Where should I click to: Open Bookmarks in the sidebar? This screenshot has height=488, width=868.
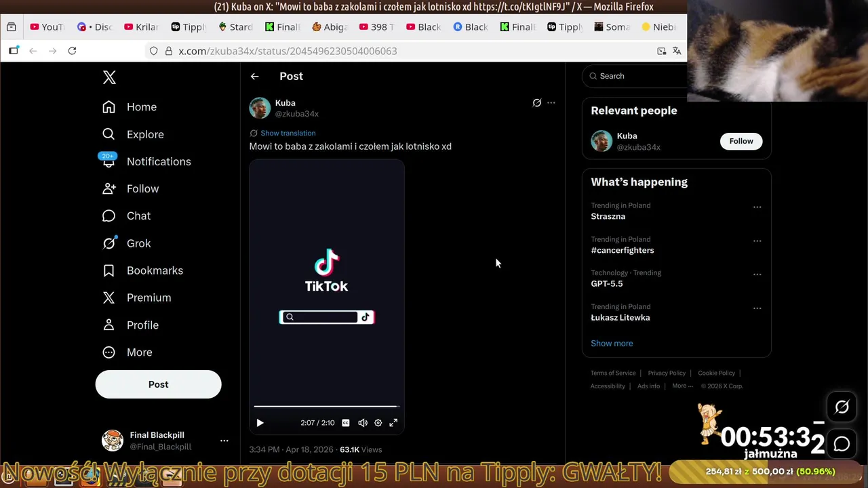coord(142,270)
